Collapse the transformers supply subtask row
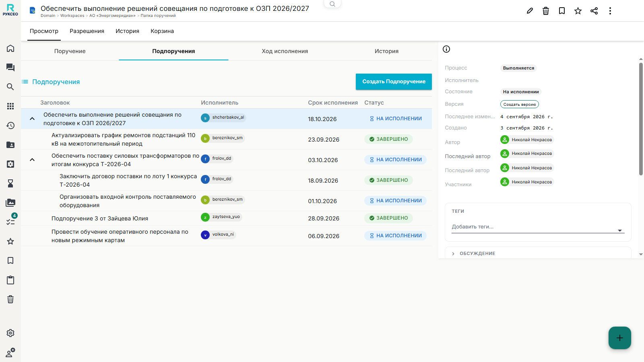 (32, 160)
